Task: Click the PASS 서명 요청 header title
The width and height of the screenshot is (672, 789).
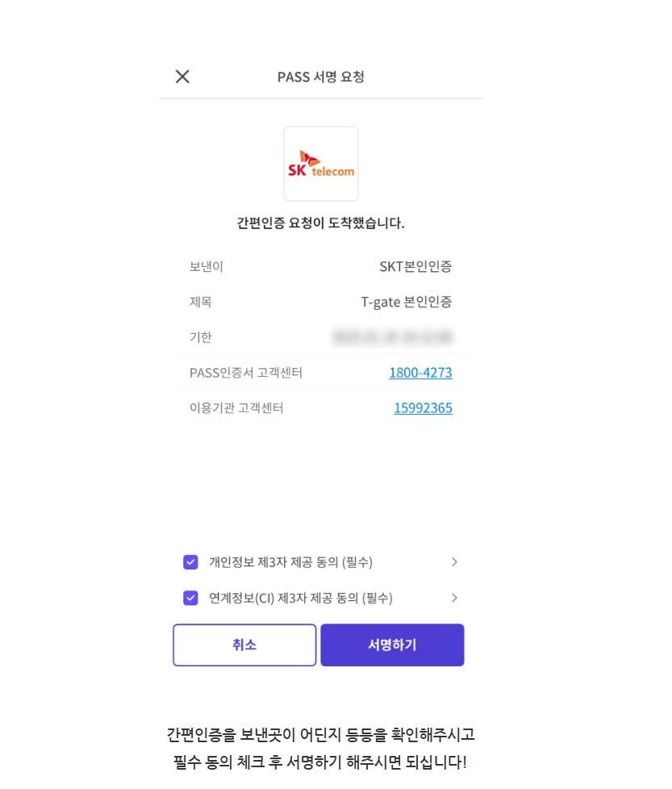Action: coord(321,77)
